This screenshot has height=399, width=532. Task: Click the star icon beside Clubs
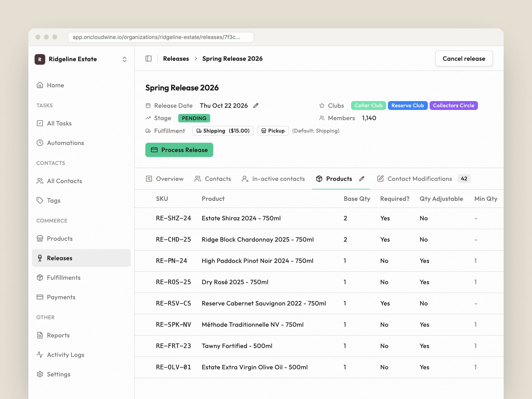(x=322, y=106)
